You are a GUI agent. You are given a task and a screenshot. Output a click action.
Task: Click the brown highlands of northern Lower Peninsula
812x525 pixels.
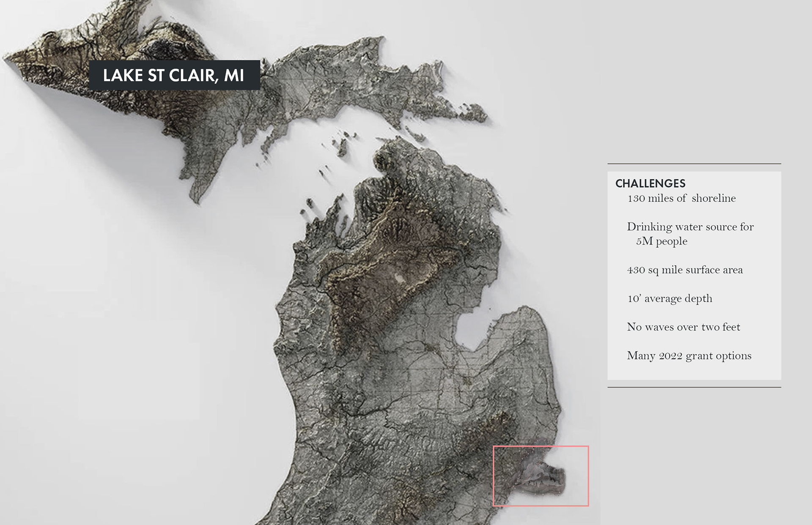pyautogui.click(x=381, y=262)
